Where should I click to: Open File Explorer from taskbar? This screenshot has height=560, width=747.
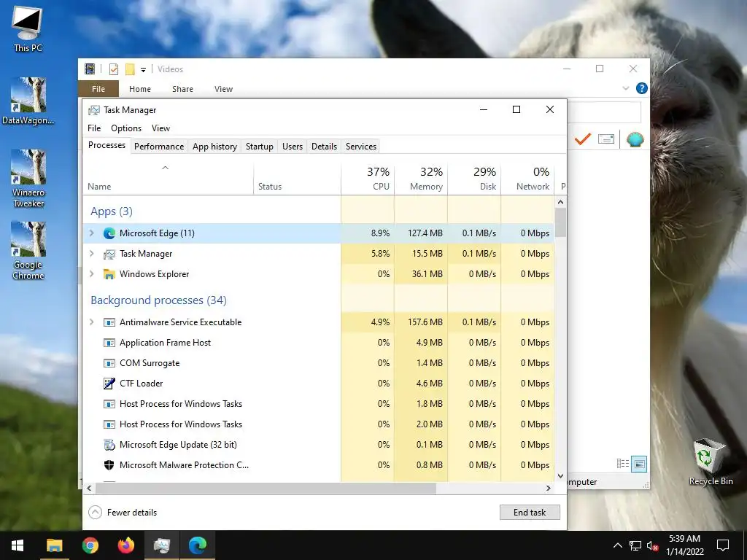(x=54, y=545)
